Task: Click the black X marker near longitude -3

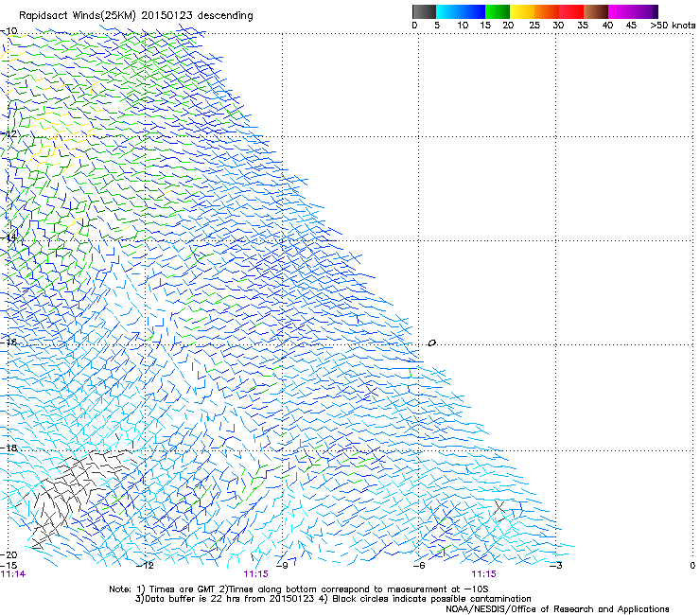Action: point(499,507)
